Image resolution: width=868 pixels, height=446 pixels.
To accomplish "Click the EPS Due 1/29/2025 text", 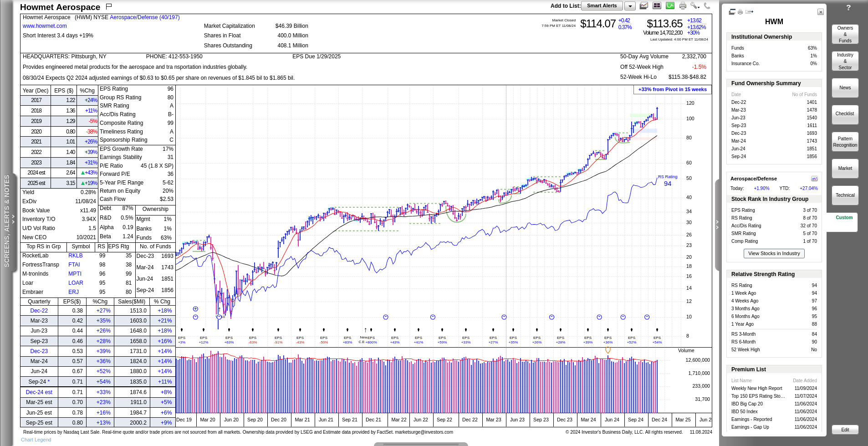I will [317, 56].
